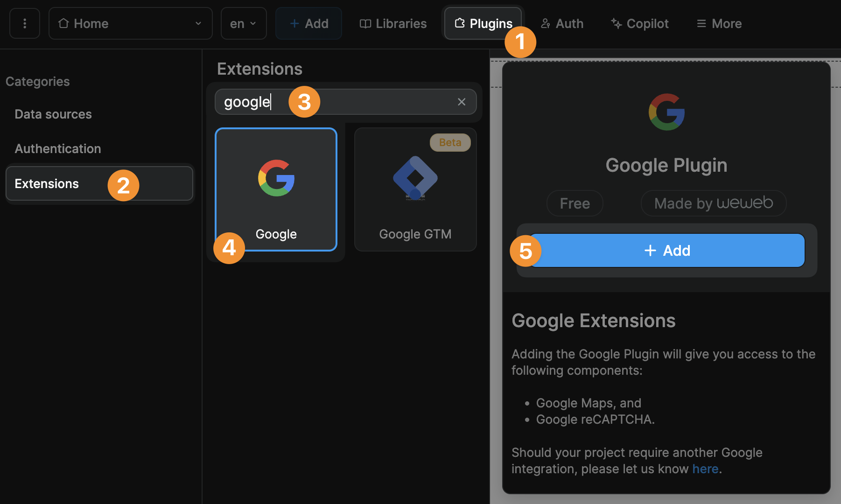Clear the search field using the X
Viewport: 841px width, 504px height.
(x=462, y=101)
